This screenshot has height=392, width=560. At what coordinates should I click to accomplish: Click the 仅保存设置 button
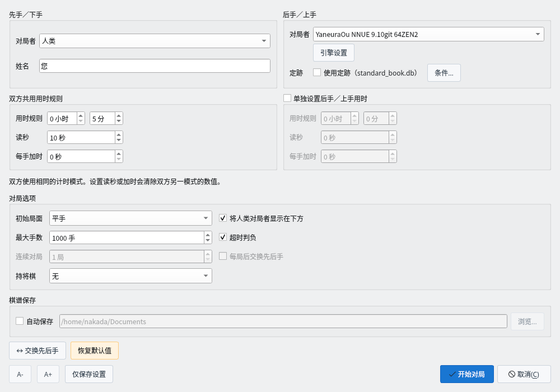89,374
